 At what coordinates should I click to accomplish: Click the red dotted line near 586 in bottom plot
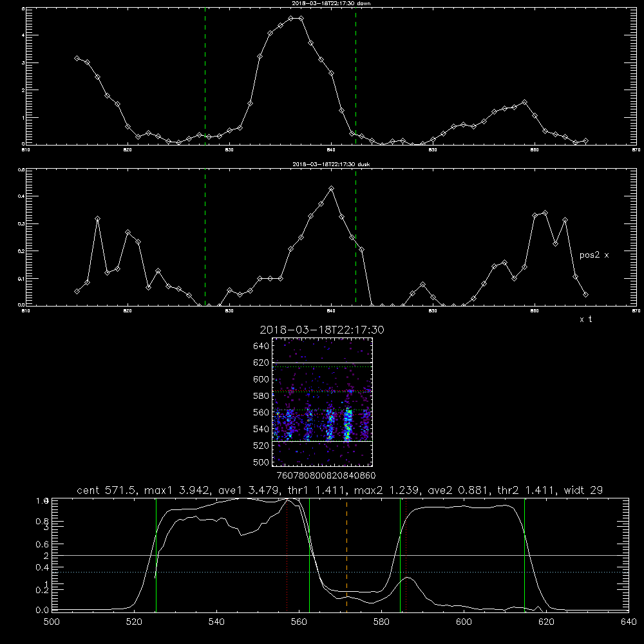(x=406, y=554)
